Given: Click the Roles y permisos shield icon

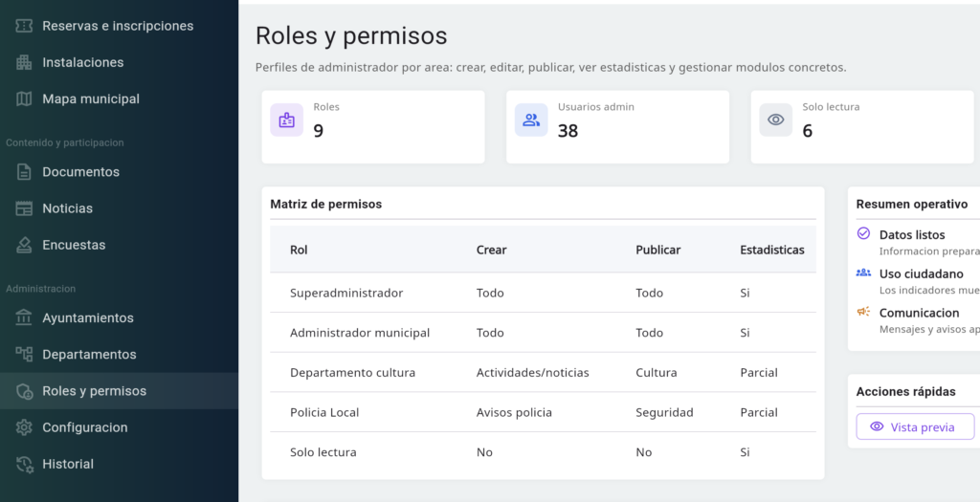Looking at the screenshot, I should (24, 391).
